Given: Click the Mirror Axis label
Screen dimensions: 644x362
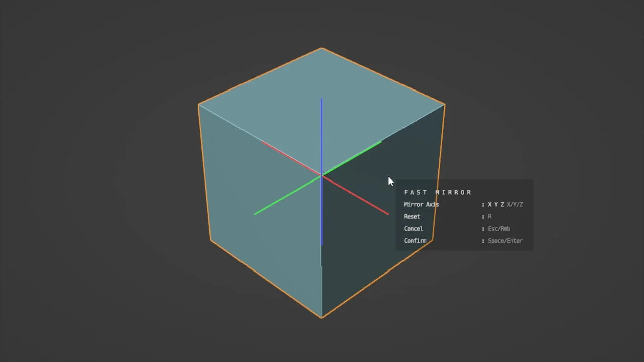Looking at the screenshot, I should (x=421, y=204).
